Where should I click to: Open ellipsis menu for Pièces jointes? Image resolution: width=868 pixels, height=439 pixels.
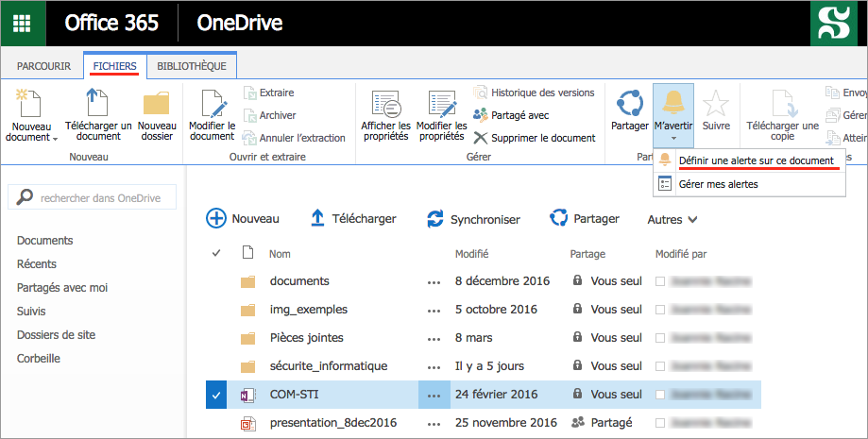[x=434, y=339]
